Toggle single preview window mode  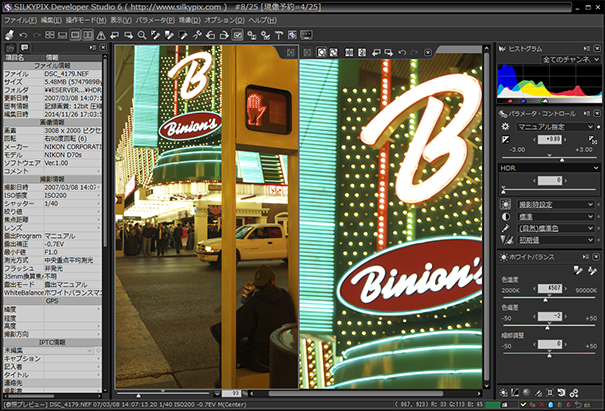[75, 35]
